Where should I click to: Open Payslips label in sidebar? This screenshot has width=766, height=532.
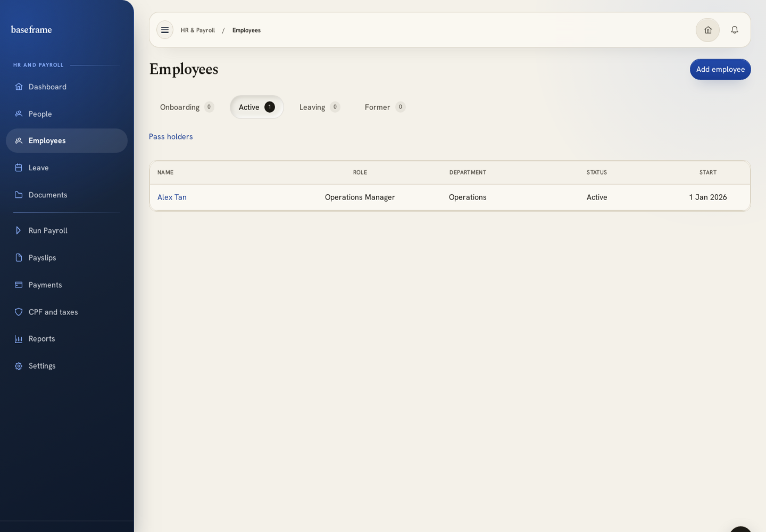point(42,257)
